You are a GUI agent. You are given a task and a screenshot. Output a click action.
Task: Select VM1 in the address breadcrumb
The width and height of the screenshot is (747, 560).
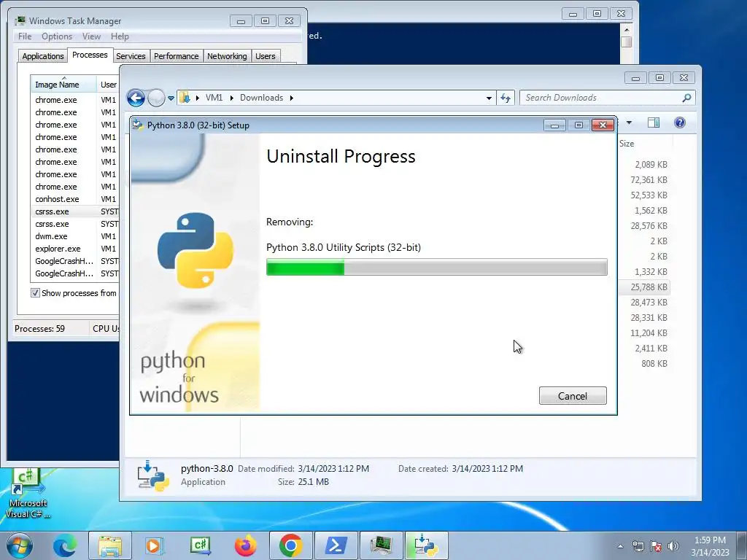(214, 98)
